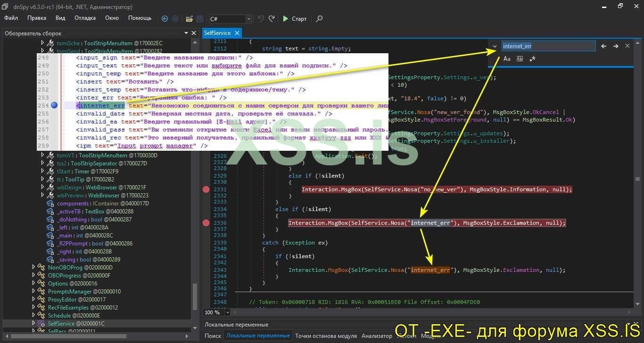Viewport: 644px width, 343px height.
Task: Toggle regular expression search in find bar
Action: [532, 59]
